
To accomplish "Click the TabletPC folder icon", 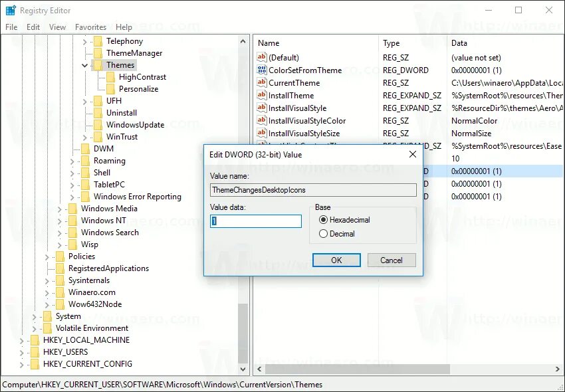I will [85, 185].
